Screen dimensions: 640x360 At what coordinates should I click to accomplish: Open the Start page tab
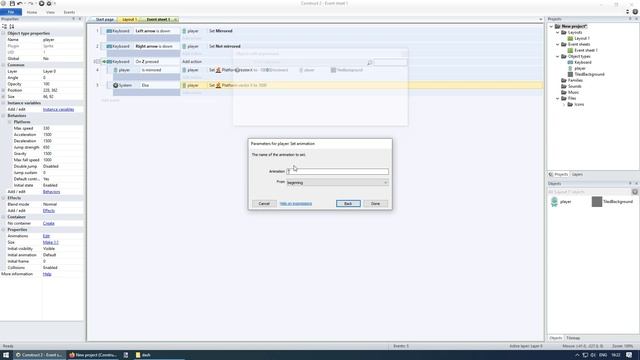pyautogui.click(x=104, y=20)
